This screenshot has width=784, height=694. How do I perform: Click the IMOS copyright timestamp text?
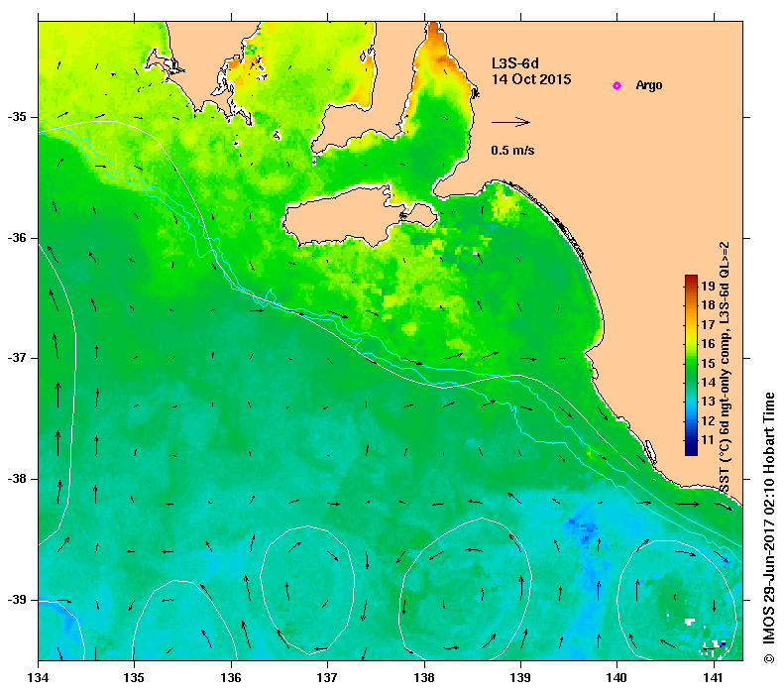click(x=768, y=528)
